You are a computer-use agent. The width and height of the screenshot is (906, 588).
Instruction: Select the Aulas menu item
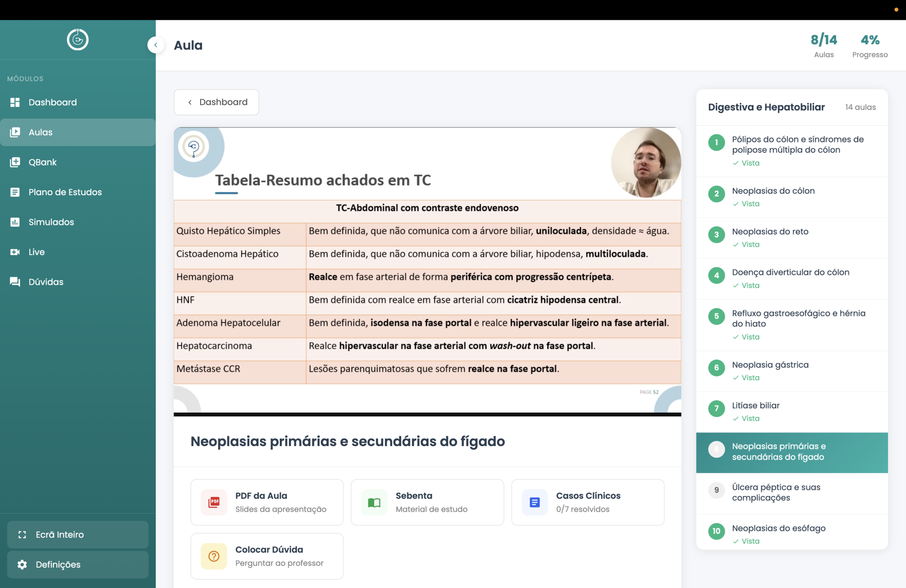pos(78,133)
